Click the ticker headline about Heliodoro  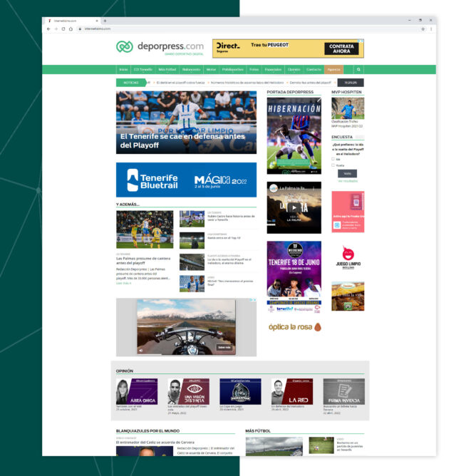[247, 83]
